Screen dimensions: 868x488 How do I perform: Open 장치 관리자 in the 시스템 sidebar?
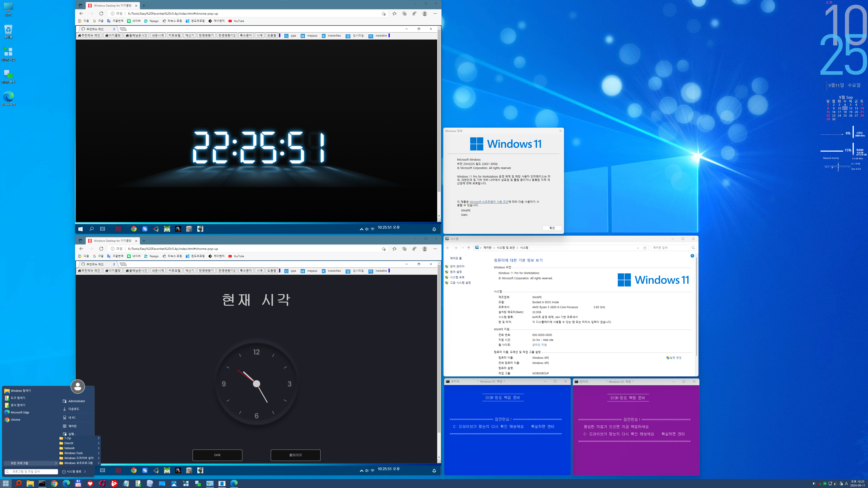point(457,266)
